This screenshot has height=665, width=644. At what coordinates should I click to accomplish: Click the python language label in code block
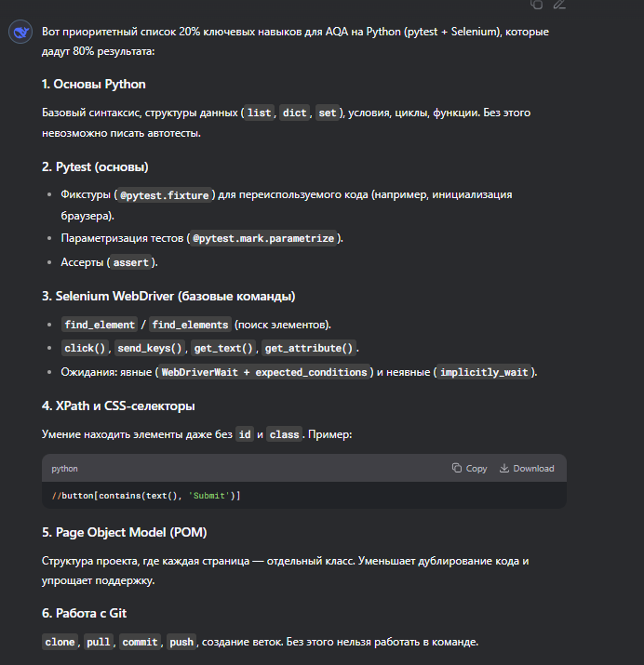(x=64, y=469)
